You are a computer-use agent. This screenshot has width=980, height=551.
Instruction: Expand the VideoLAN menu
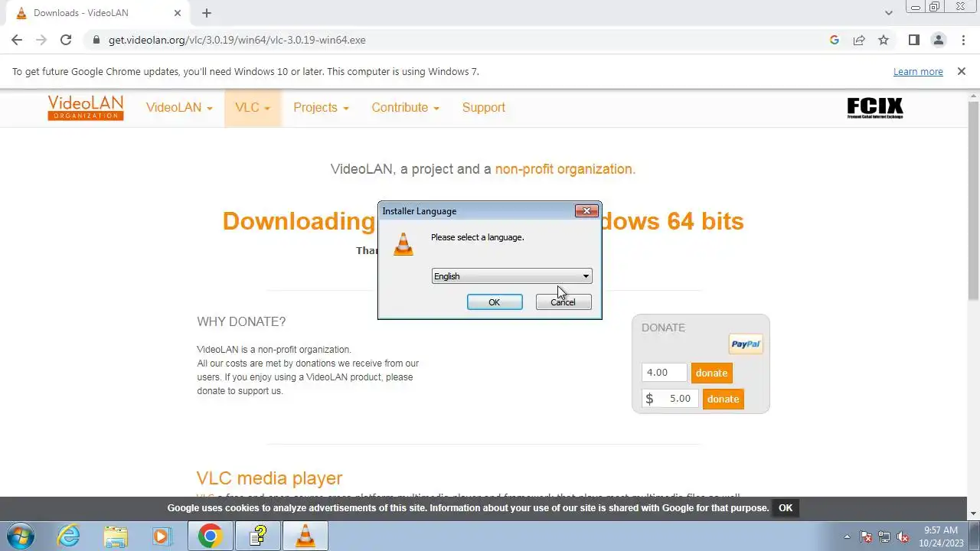pyautogui.click(x=179, y=108)
